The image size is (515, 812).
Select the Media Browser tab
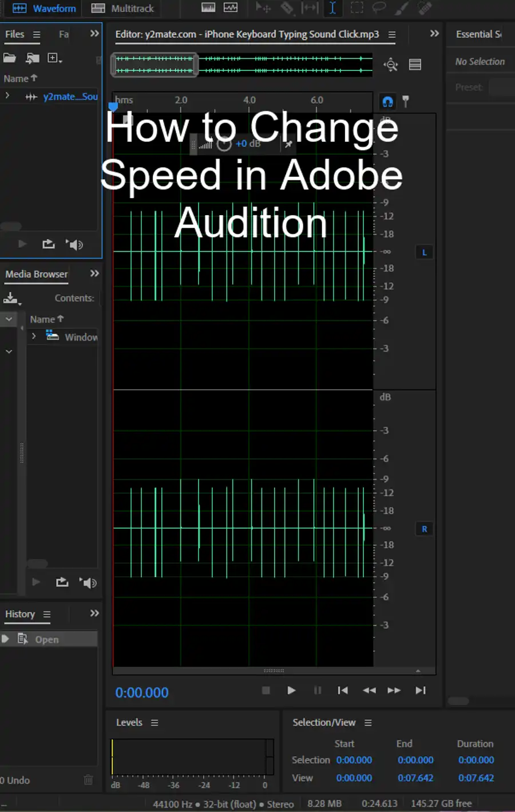(x=37, y=274)
